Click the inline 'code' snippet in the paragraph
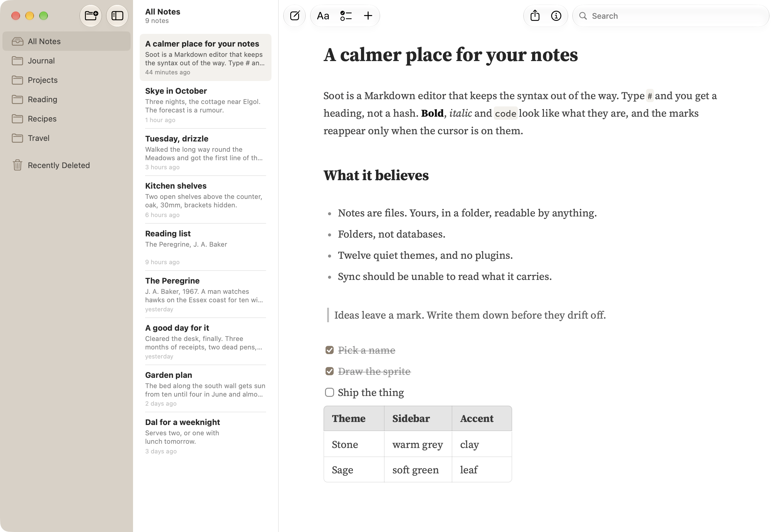Screen dimensions: 774x532 505,113
